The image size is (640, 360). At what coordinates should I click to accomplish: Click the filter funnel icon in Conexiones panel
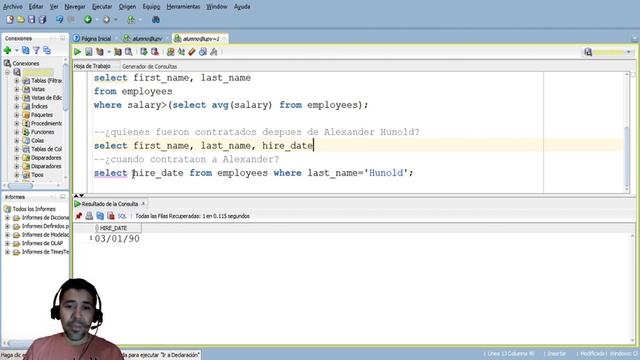pyautogui.click(x=36, y=50)
